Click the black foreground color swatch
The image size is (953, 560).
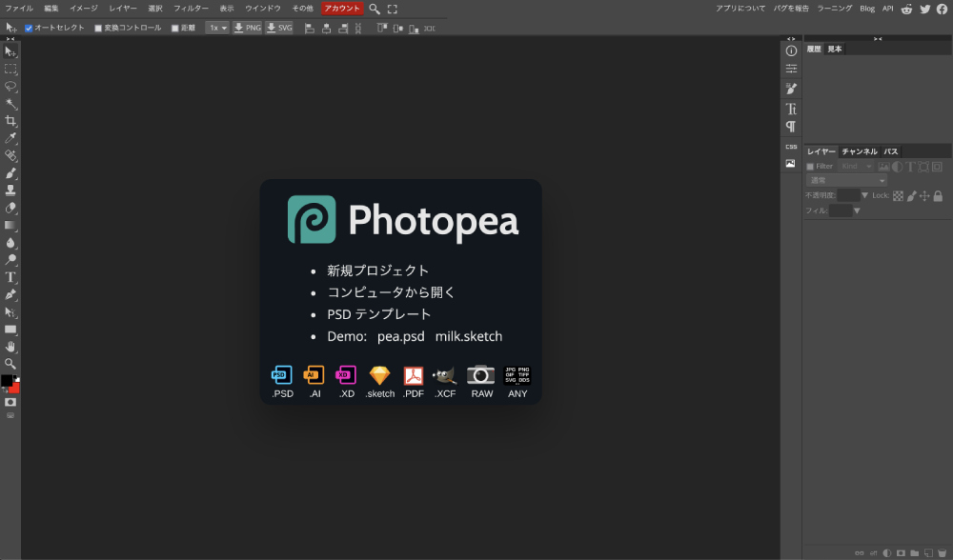6,380
